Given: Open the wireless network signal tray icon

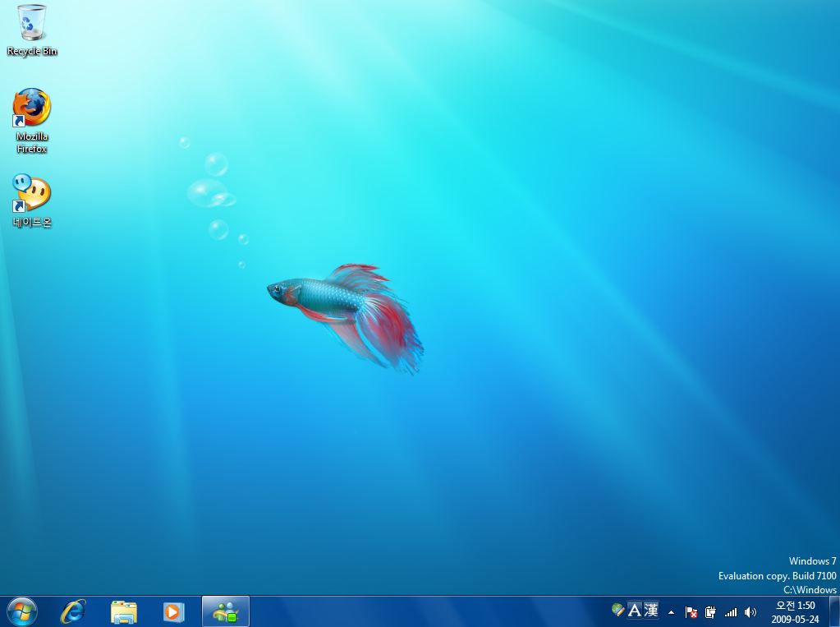Looking at the screenshot, I should [731, 612].
